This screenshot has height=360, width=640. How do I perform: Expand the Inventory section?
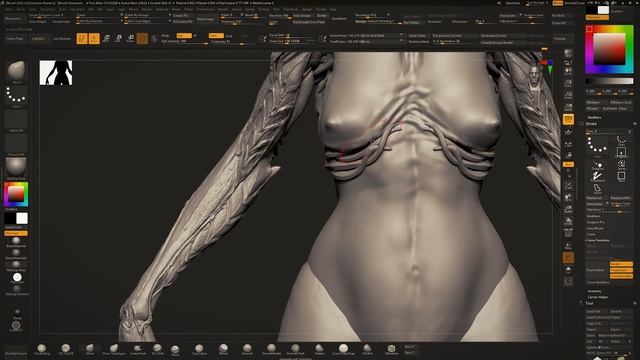pyautogui.click(x=594, y=291)
